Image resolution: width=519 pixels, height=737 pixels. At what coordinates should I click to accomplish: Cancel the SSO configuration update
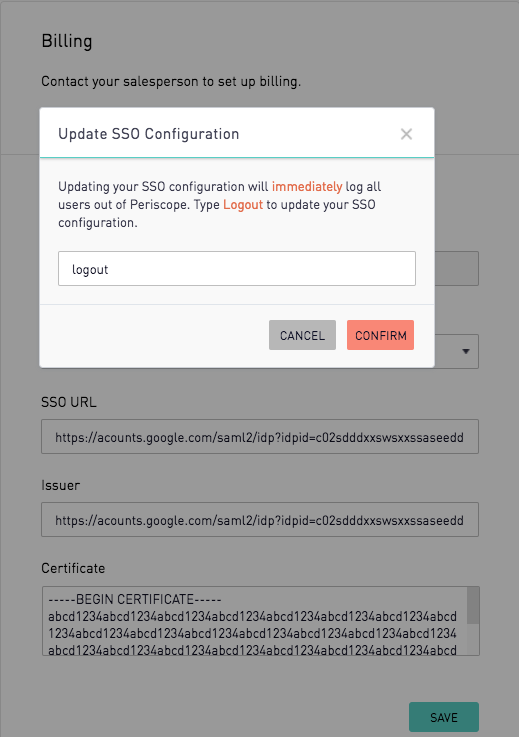point(302,335)
